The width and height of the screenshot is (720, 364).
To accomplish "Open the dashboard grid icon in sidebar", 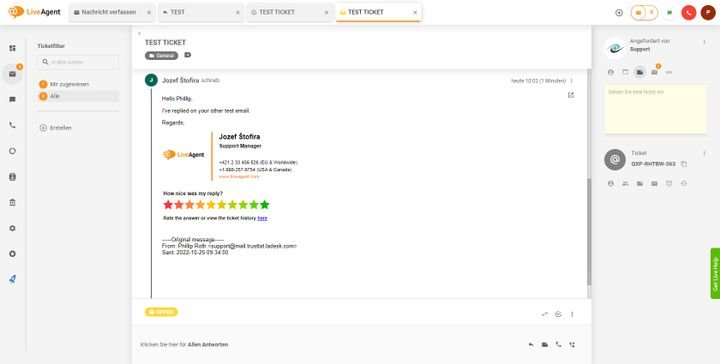I will click(12, 48).
